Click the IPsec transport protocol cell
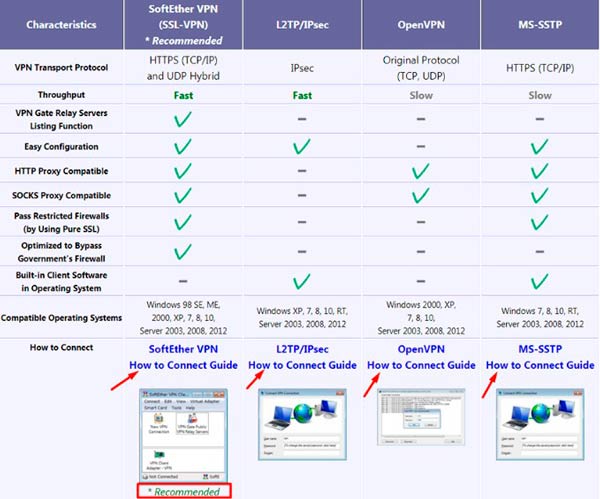This screenshot has width=600, height=499. 302,68
